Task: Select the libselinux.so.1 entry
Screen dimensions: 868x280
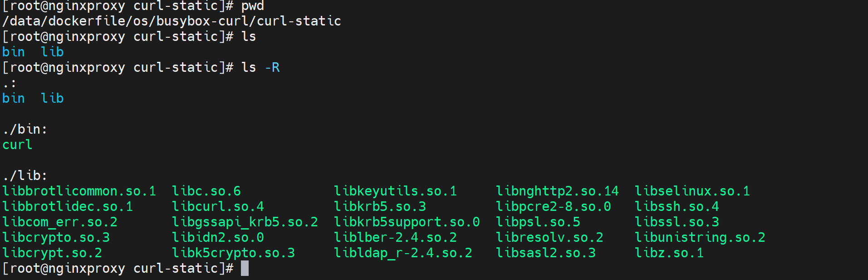Action: click(x=692, y=191)
